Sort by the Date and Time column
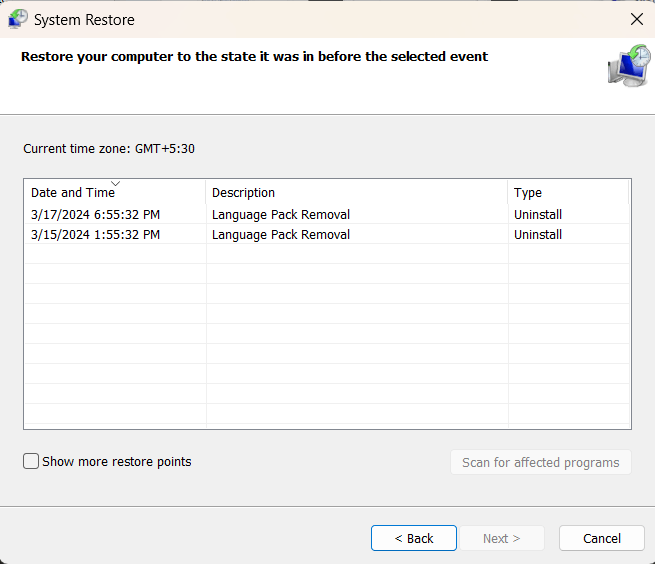This screenshot has height=564, width=655. (73, 193)
